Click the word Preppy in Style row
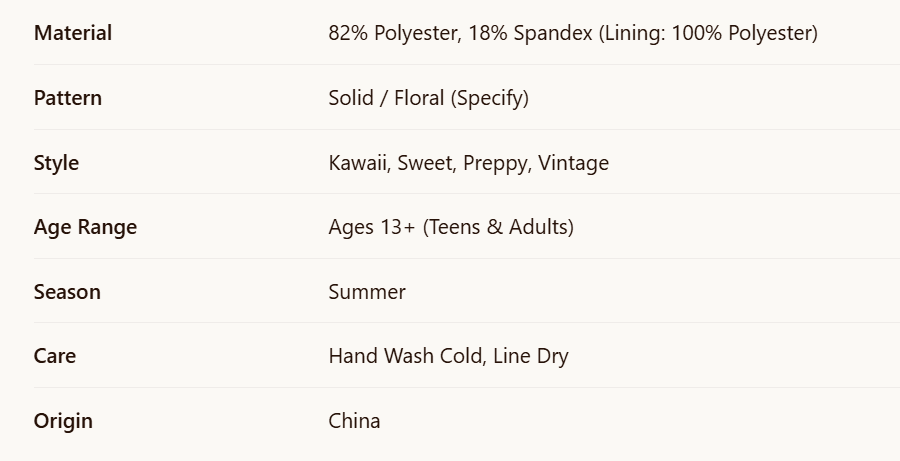900x461 pixels. pyautogui.click(x=497, y=162)
